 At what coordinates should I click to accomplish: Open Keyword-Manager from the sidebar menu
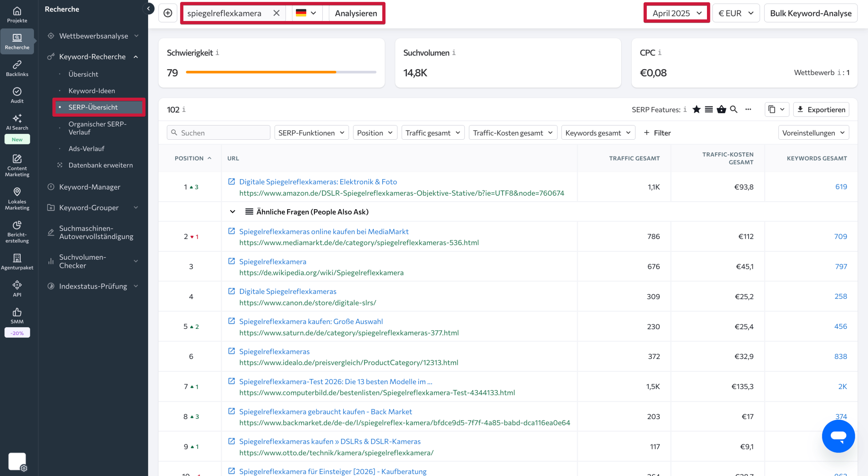(90, 187)
